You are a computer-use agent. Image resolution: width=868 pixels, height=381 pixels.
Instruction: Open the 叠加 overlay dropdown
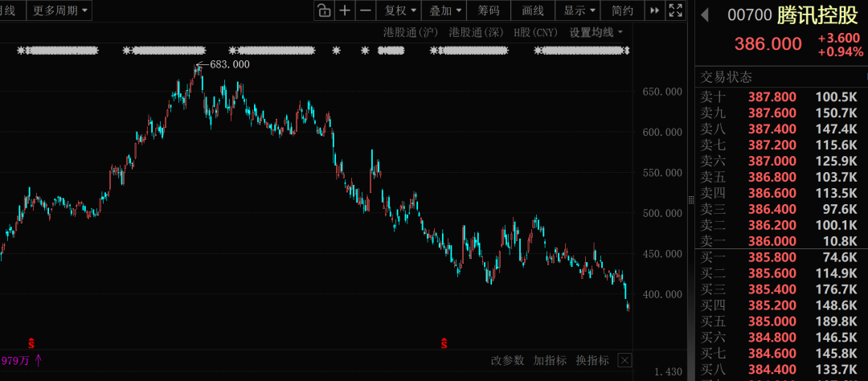[x=444, y=10]
